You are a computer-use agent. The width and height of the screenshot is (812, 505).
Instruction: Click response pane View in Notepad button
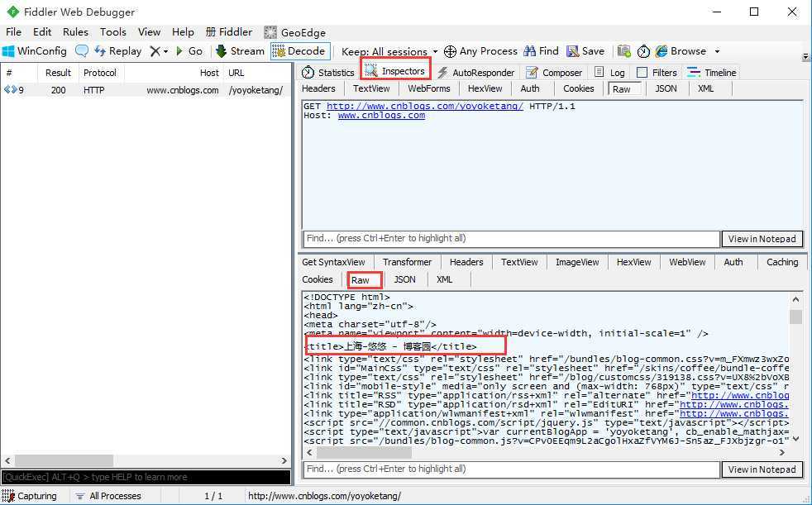coord(762,469)
